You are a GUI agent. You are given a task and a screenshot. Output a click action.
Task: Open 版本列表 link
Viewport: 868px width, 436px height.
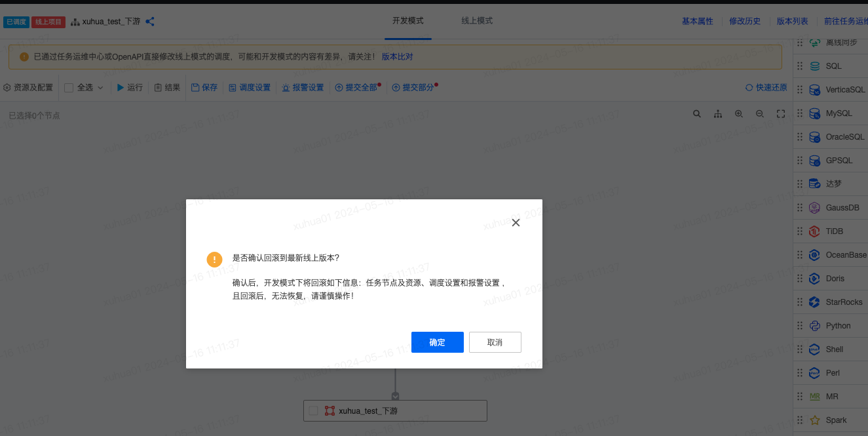click(x=793, y=22)
